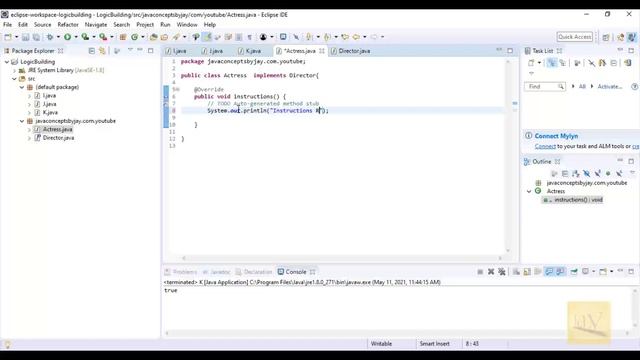Image resolution: width=640 pixels, height=360 pixels.
Task: Switch to the Director.java editor tab
Action: coord(350,51)
